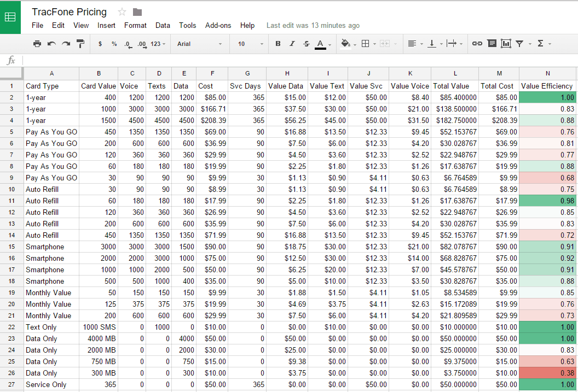Open the View menu
Screen dimensions: 578x392
point(81,25)
